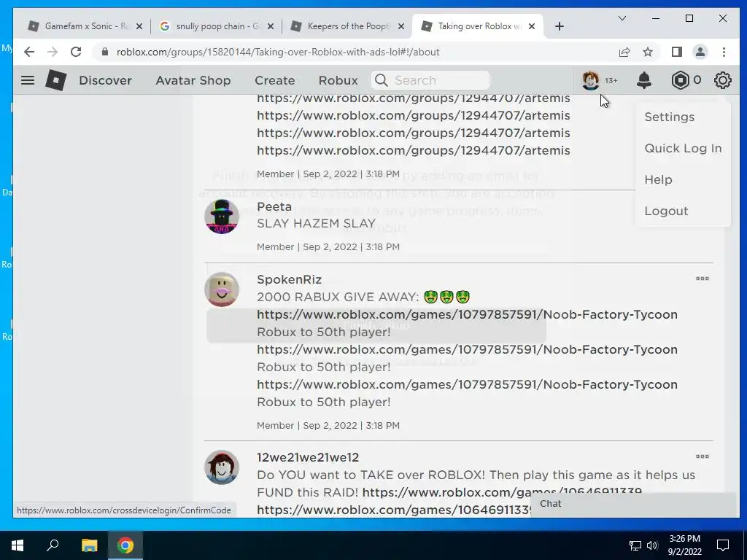
Task: Switch to Keepers of the Poop tab
Action: (348, 26)
